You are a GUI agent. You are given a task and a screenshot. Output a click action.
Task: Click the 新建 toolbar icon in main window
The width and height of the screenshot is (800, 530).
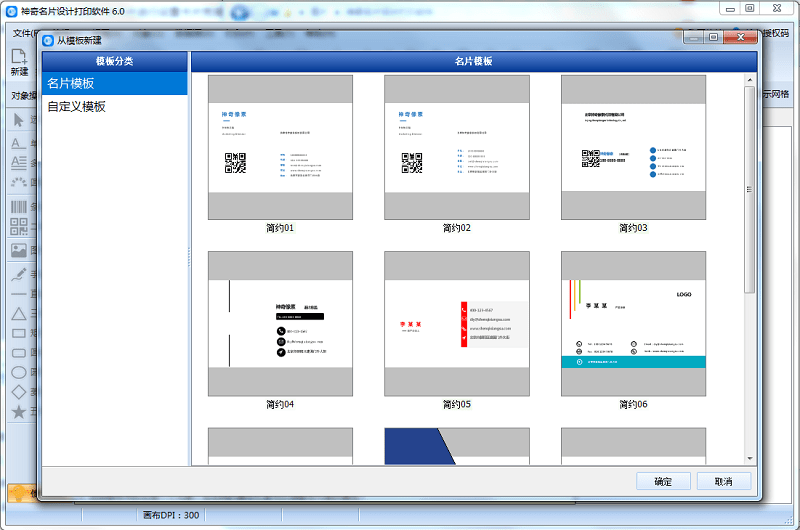19,62
